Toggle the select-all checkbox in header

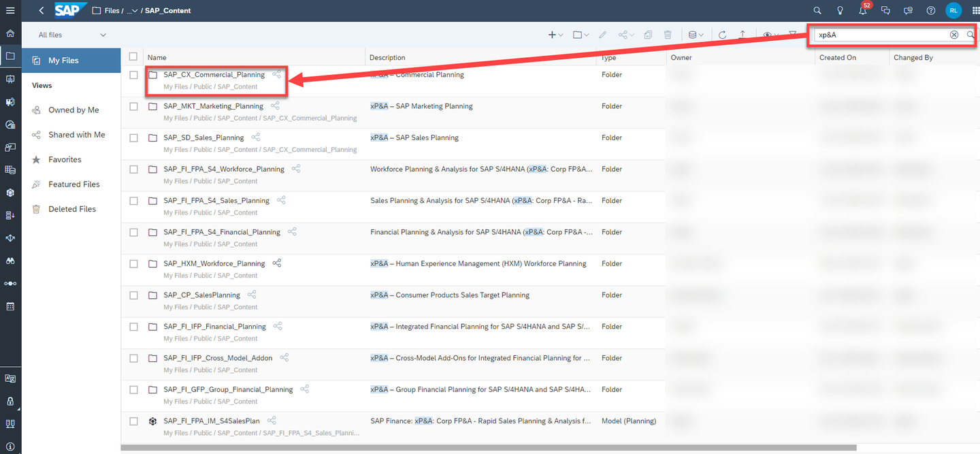click(x=133, y=57)
